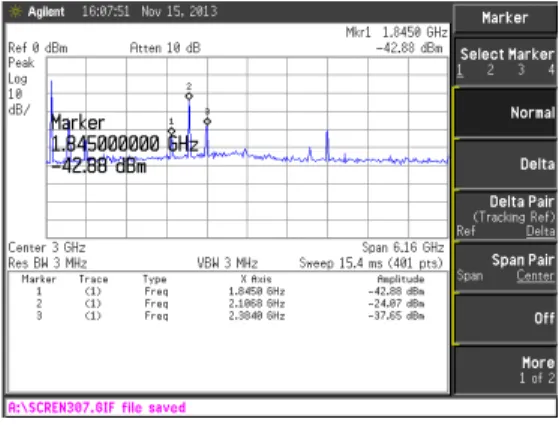Image resolution: width=559 pixels, height=425 pixels.
Task: Click the Span 6.16 GHz label
Action: [403, 247]
